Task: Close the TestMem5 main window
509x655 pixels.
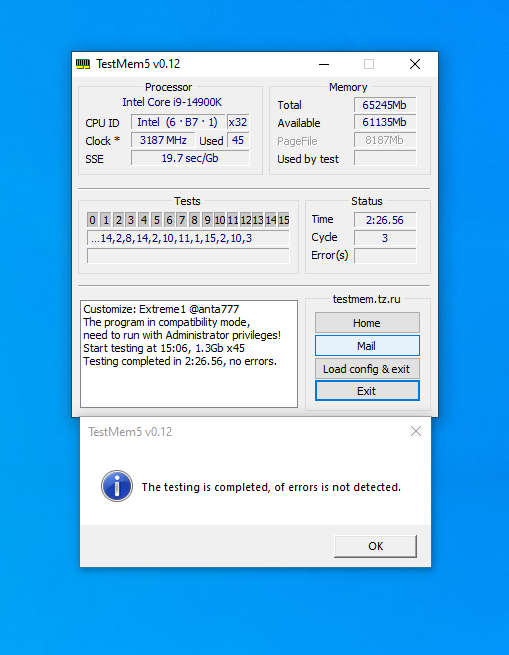Action: [x=415, y=64]
